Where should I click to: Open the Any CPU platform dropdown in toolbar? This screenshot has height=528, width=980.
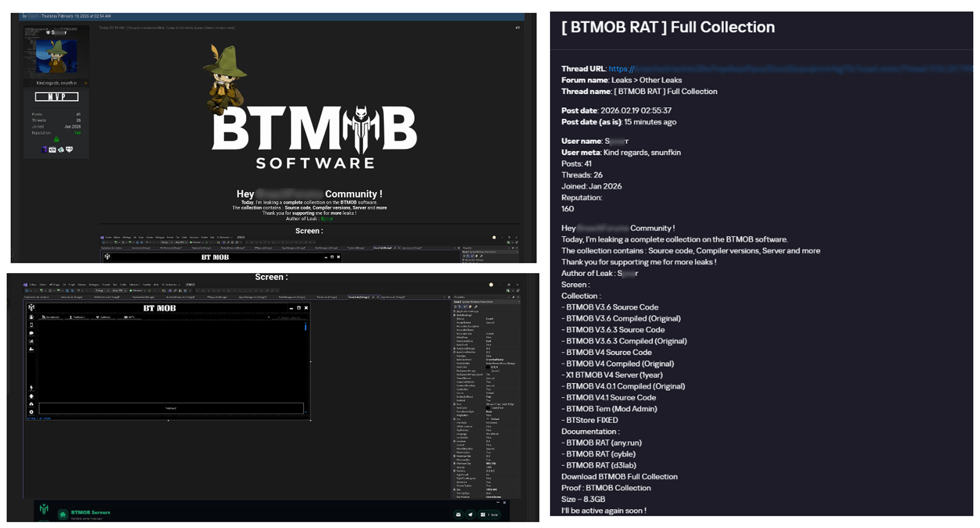[118, 290]
